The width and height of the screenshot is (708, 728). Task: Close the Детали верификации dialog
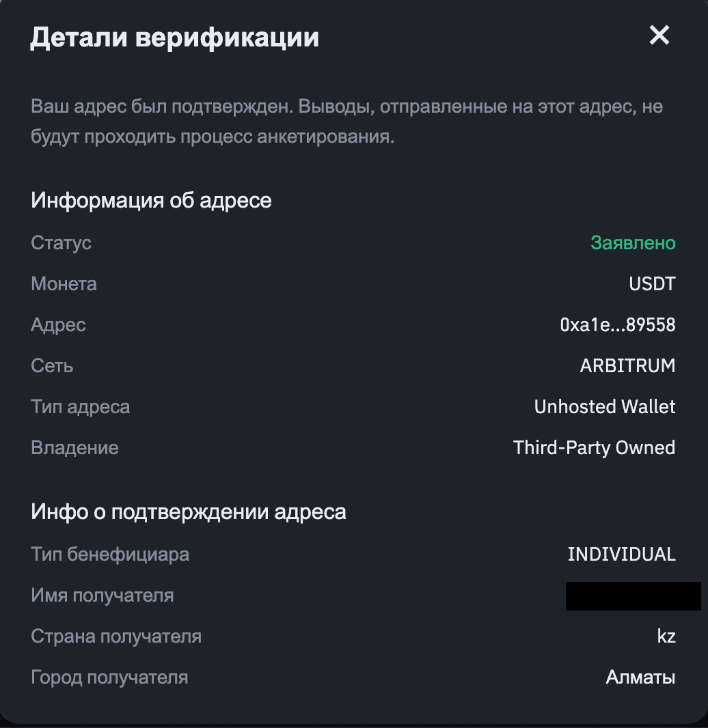point(658,36)
